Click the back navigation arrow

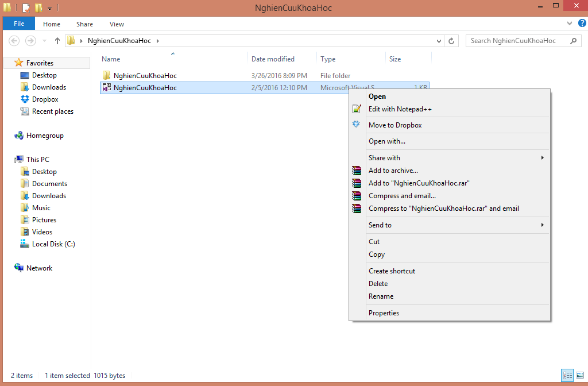click(14, 41)
